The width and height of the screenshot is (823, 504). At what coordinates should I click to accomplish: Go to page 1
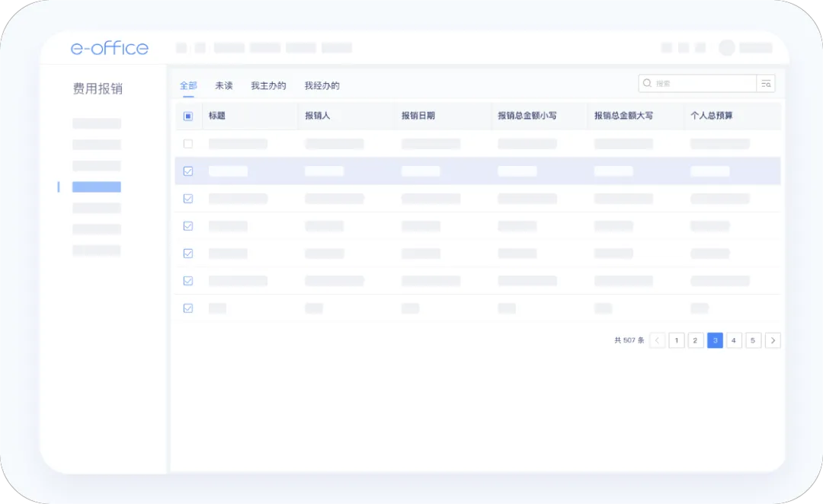coord(677,340)
